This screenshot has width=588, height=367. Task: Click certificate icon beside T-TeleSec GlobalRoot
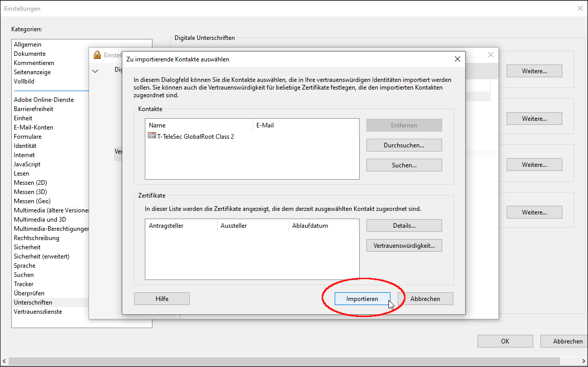click(x=152, y=136)
